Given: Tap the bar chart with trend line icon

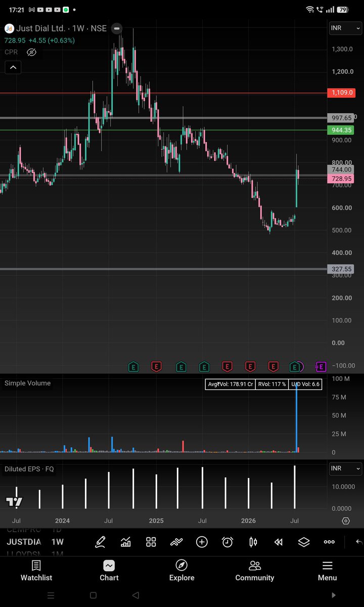Looking at the screenshot, I should (x=125, y=542).
